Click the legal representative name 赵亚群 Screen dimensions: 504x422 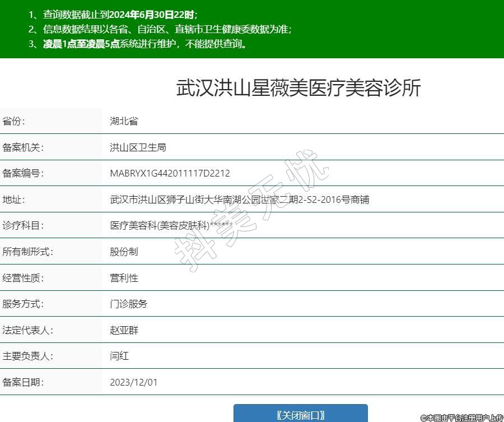(x=124, y=330)
